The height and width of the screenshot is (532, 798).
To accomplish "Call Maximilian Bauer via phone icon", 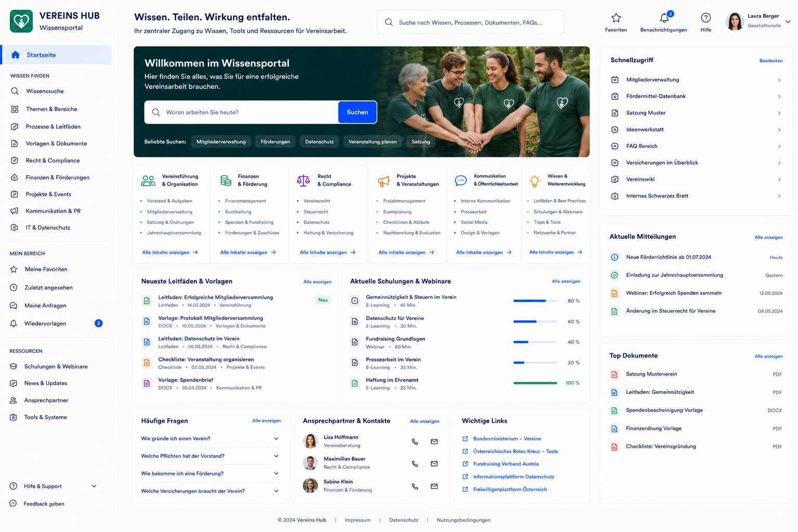I will tap(415, 463).
